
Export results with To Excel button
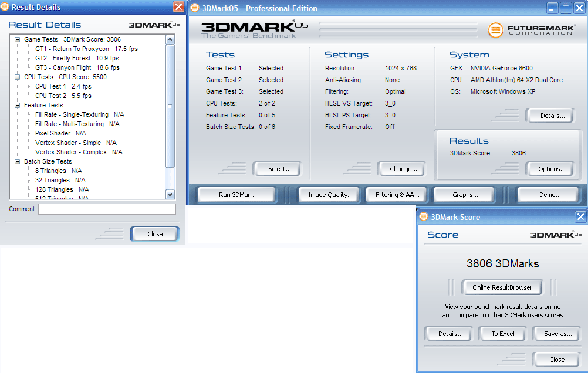coord(503,334)
